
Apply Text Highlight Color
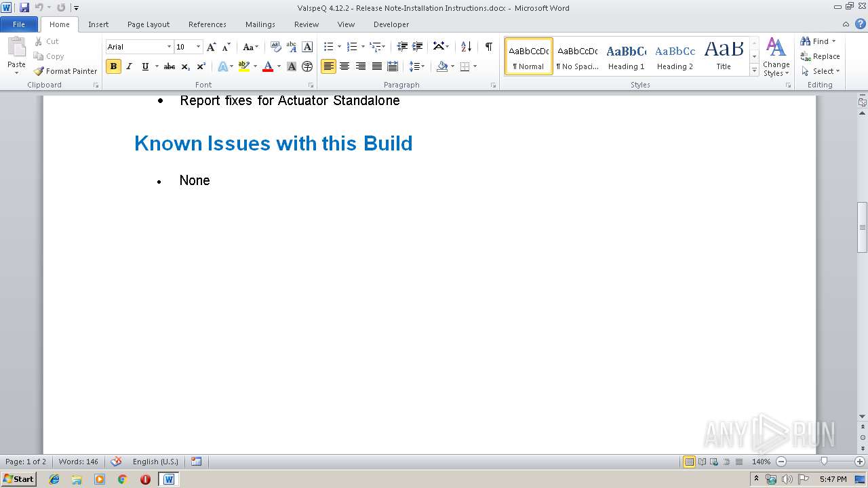tap(244, 66)
